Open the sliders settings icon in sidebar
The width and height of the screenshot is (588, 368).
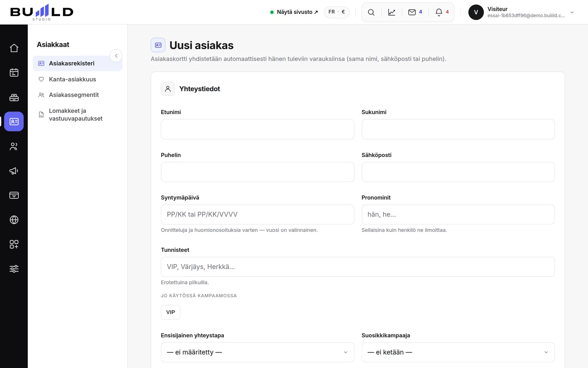pos(14,269)
